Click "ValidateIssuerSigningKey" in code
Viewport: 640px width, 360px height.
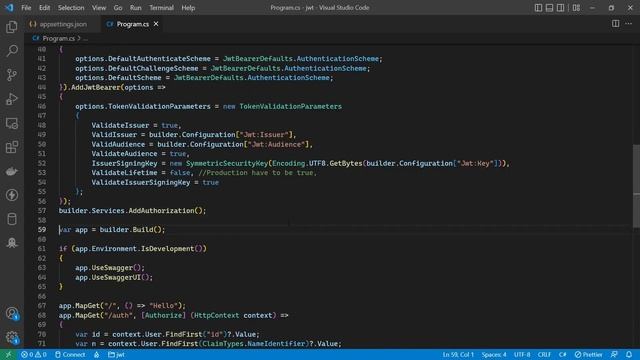(140, 182)
